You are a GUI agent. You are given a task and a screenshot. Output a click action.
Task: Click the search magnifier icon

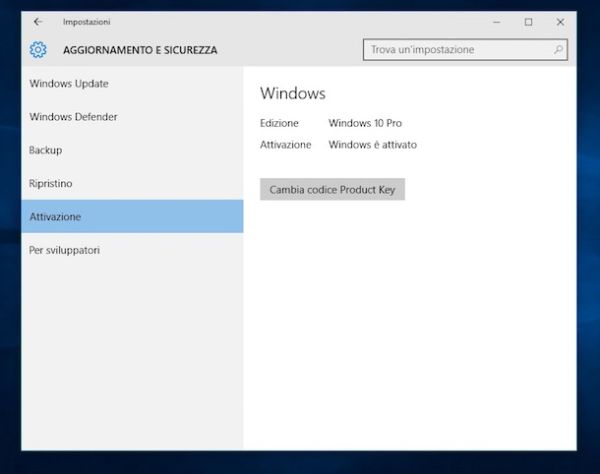pyautogui.click(x=558, y=49)
